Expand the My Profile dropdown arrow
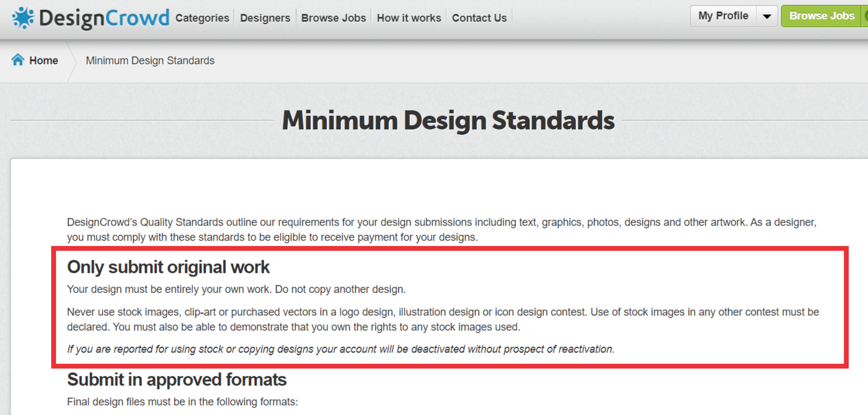This screenshot has height=415, width=868. 767,16
